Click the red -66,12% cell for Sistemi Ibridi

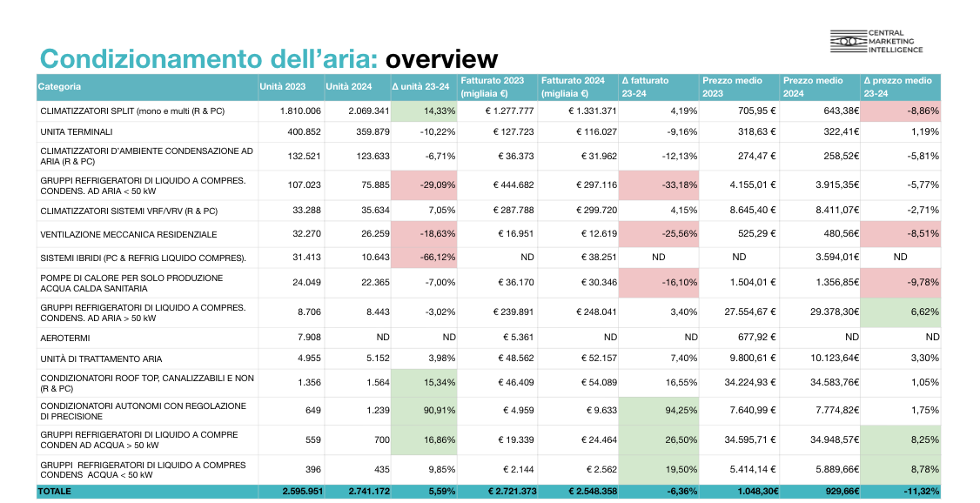(423, 258)
